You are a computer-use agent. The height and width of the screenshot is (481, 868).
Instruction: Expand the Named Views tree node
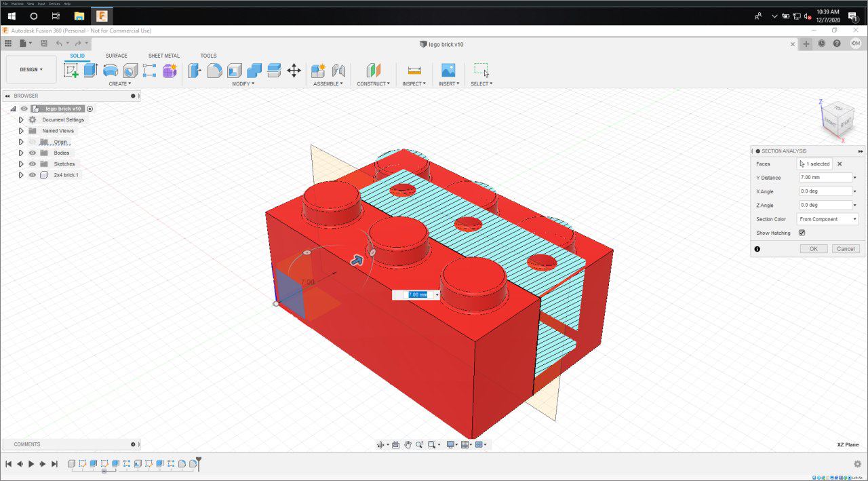coord(21,131)
